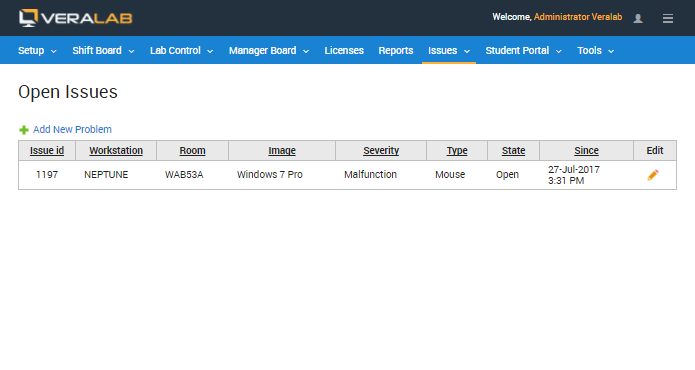Go to the Licenses menu item
The image size is (695, 370).
344,51
